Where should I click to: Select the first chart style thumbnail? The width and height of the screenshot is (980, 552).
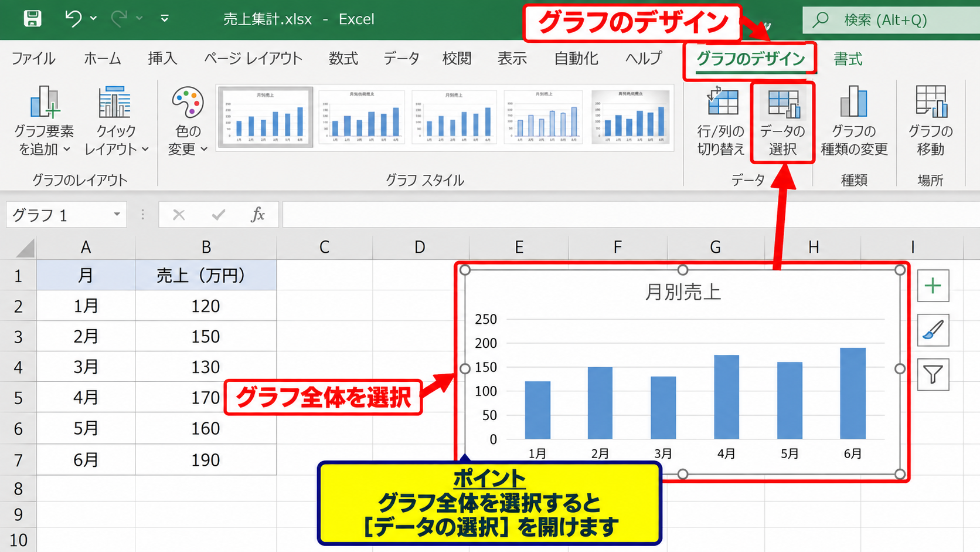click(x=266, y=117)
